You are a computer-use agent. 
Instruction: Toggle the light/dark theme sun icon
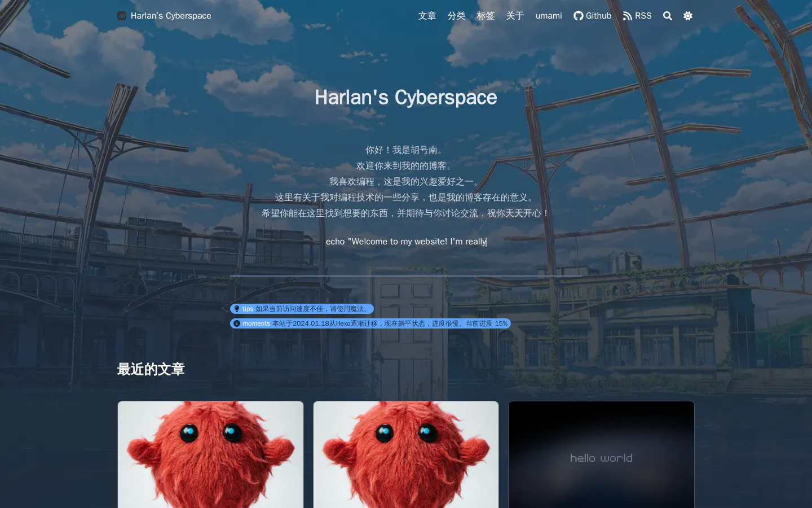click(688, 16)
